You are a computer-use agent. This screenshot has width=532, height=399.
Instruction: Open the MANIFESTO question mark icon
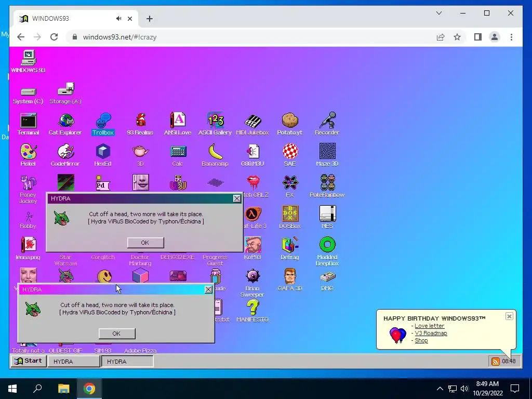click(x=252, y=311)
